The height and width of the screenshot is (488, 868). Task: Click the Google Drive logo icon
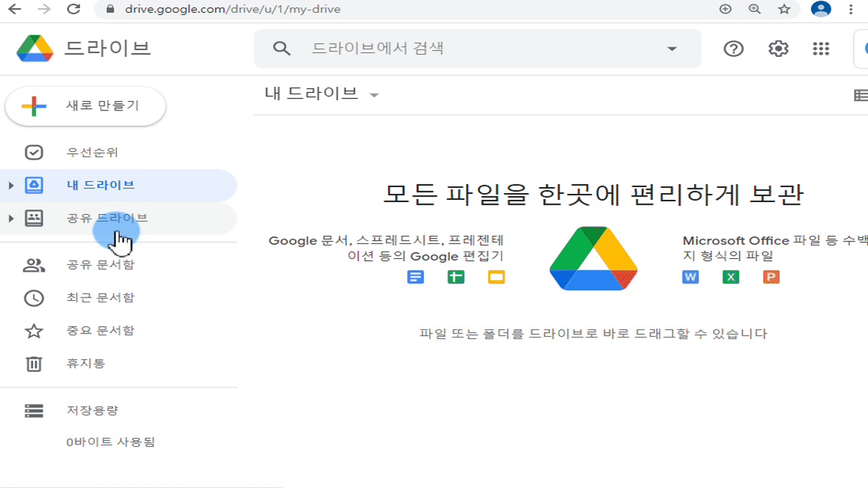click(x=35, y=49)
